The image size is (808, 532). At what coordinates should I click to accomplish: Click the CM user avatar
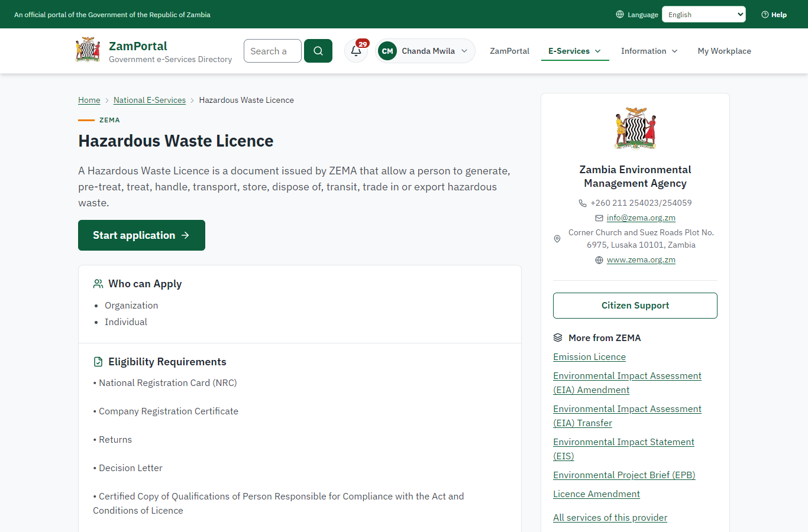[387, 51]
